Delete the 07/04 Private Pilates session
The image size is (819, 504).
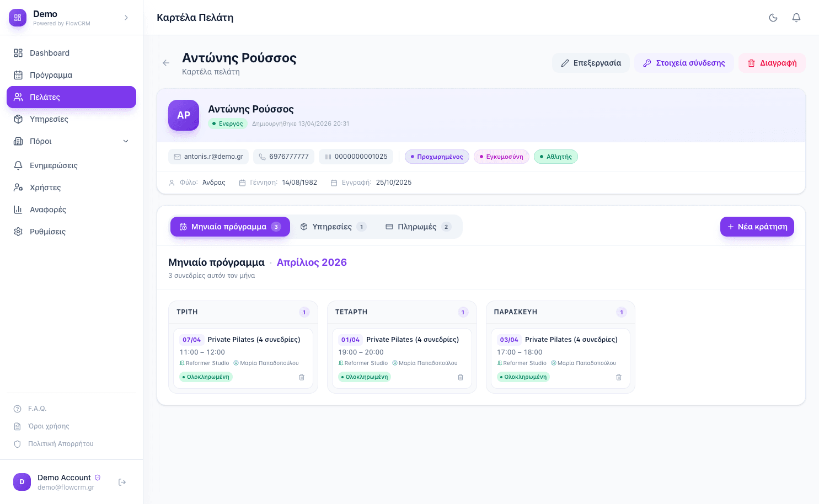[302, 377]
